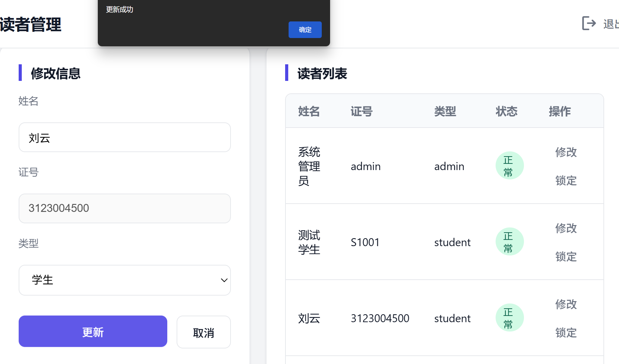
Task: Click the 证号 form label
Action: coord(28,172)
